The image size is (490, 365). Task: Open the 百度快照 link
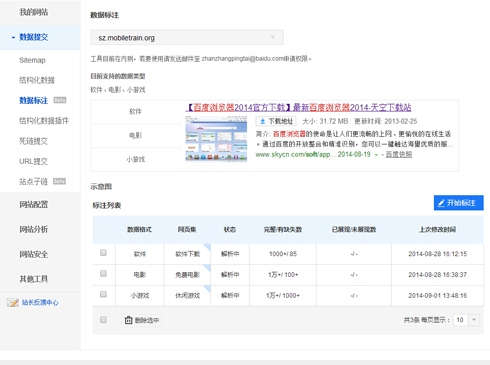399,154
